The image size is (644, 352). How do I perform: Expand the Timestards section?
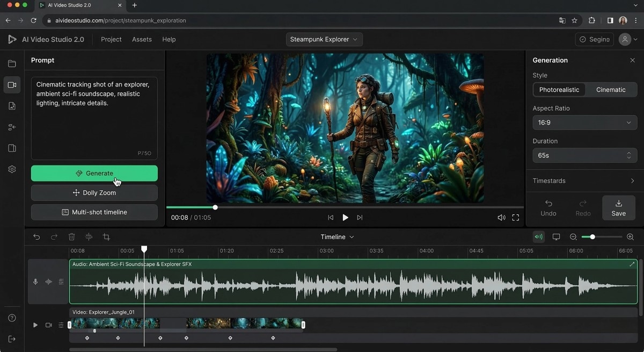(584, 181)
